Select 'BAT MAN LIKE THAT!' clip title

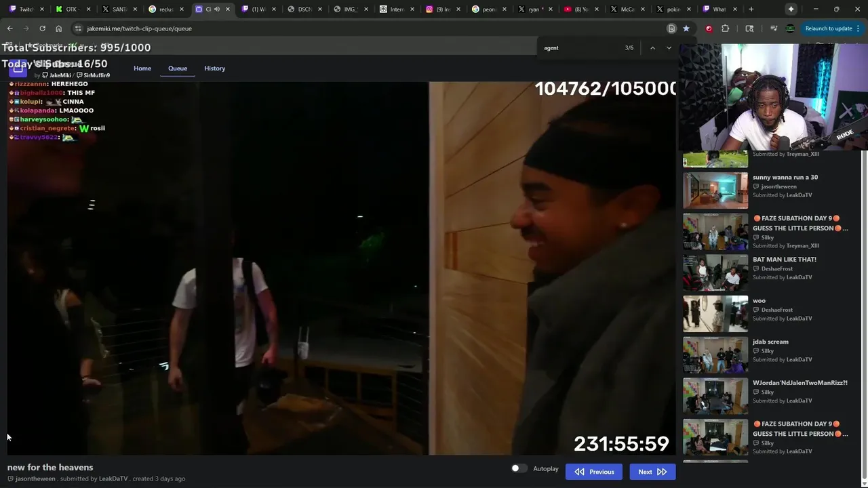tap(785, 260)
